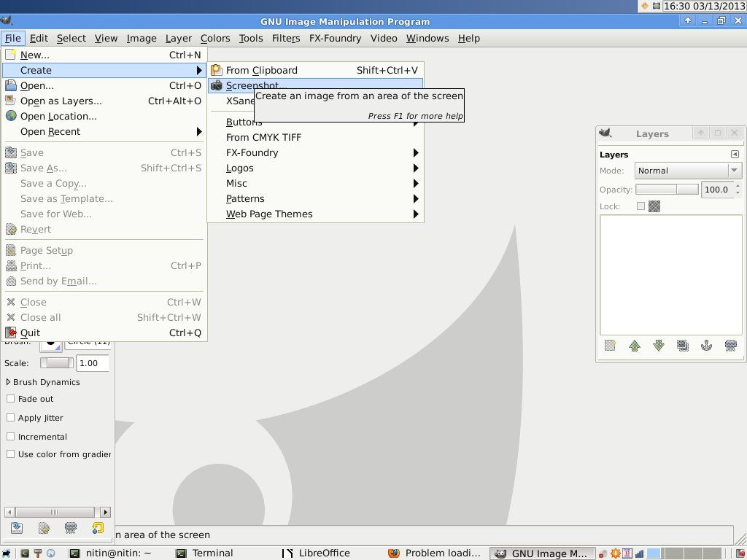Click the layer Opacity slider

click(667, 190)
